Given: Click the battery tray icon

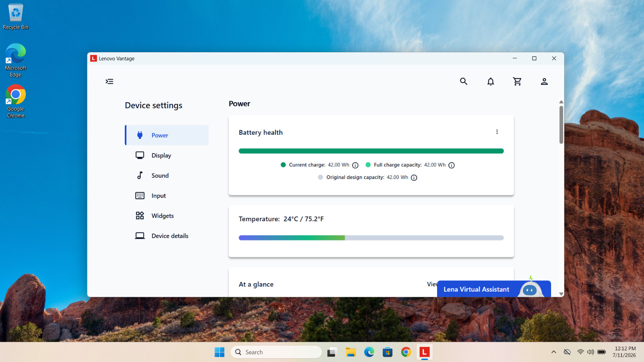Looking at the screenshot, I should point(601,352).
